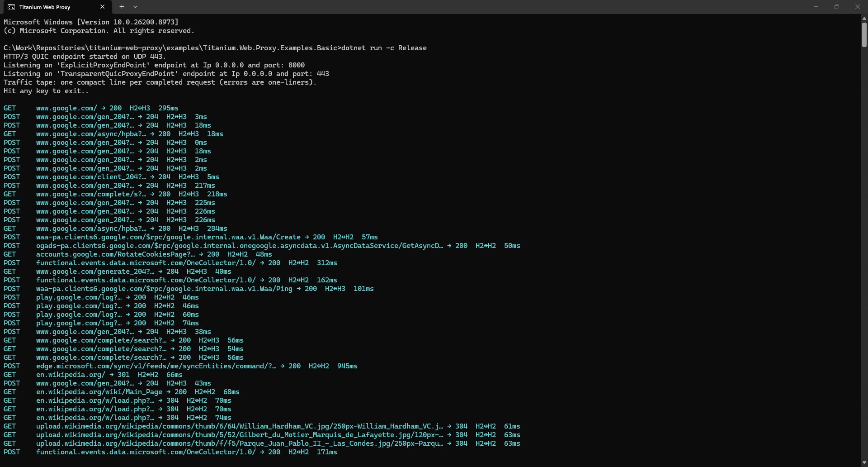Open a new terminal tab with plus button
Image resolution: width=868 pixels, height=467 pixels.
(x=122, y=7)
